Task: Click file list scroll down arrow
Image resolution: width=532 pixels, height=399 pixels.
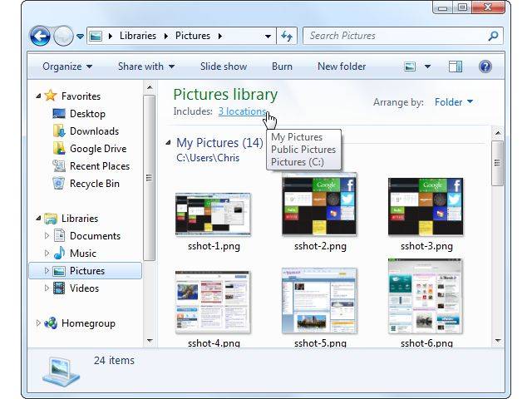Action: tap(498, 340)
